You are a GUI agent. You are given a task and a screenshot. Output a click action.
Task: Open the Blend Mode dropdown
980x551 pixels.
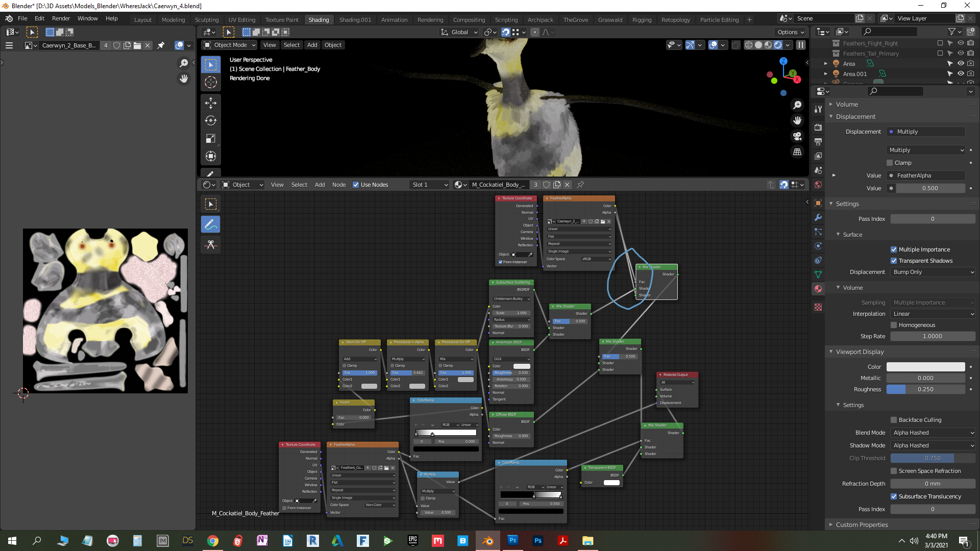pos(933,433)
